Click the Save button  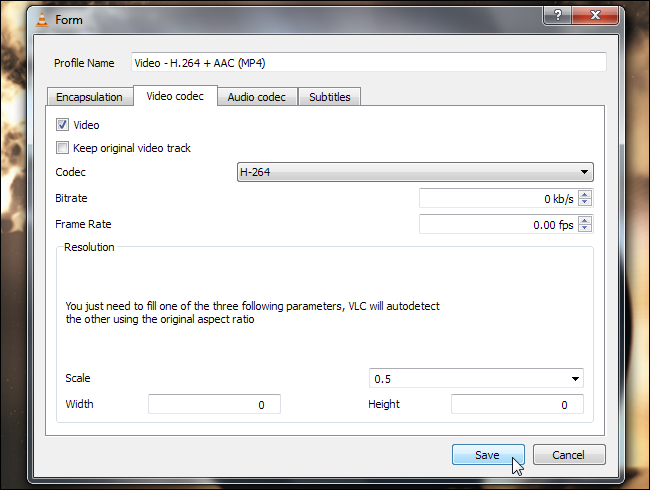point(488,455)
